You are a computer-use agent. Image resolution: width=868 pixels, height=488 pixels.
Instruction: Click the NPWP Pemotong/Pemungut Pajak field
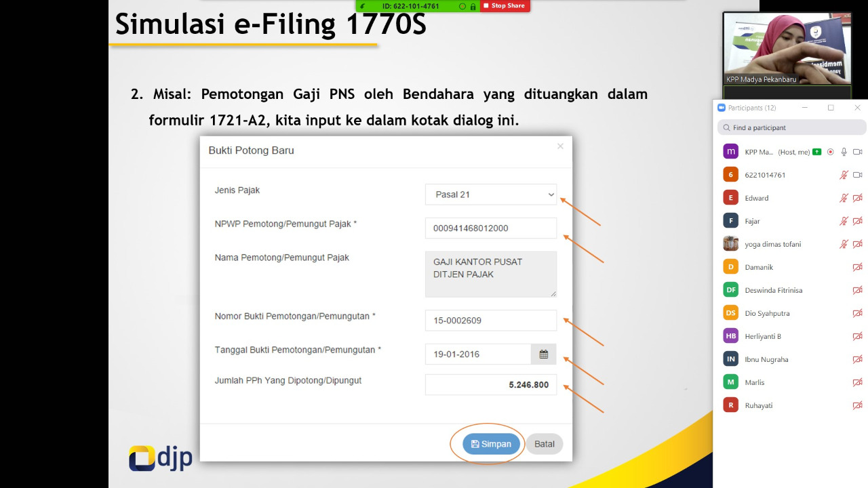(491, 228)
